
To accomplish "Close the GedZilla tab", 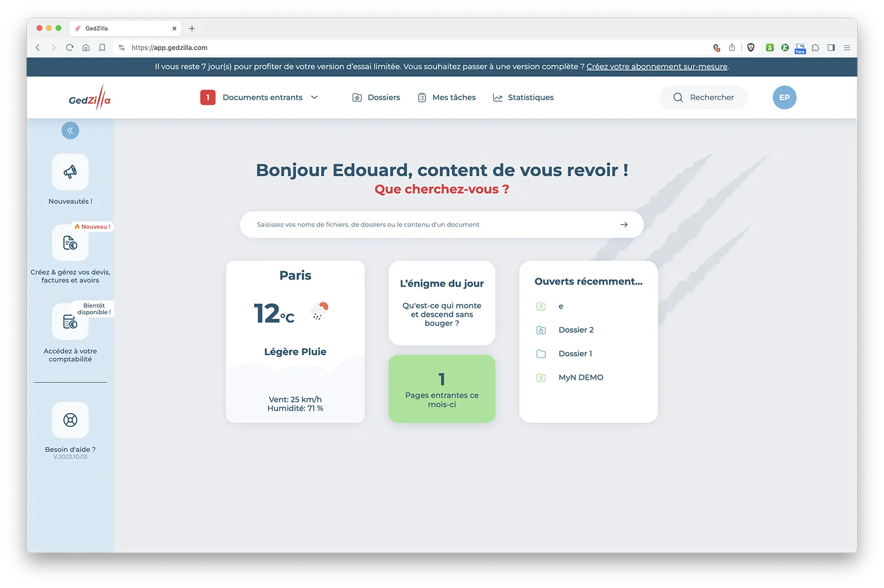I will 174,28.
